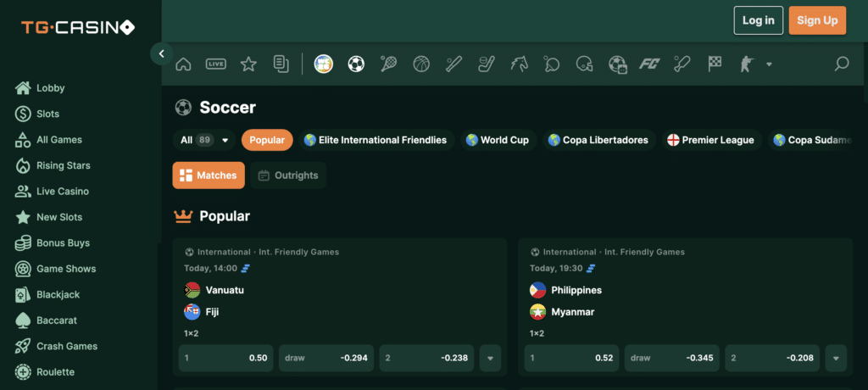Viewport: 868px width, 390px height.
Task: Expand more sports dropdown arrow
Action: coord(769,64)
